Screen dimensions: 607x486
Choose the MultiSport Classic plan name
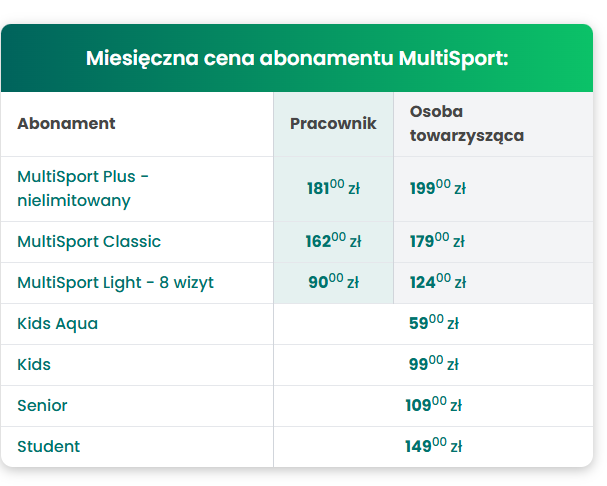coord(89,242)
